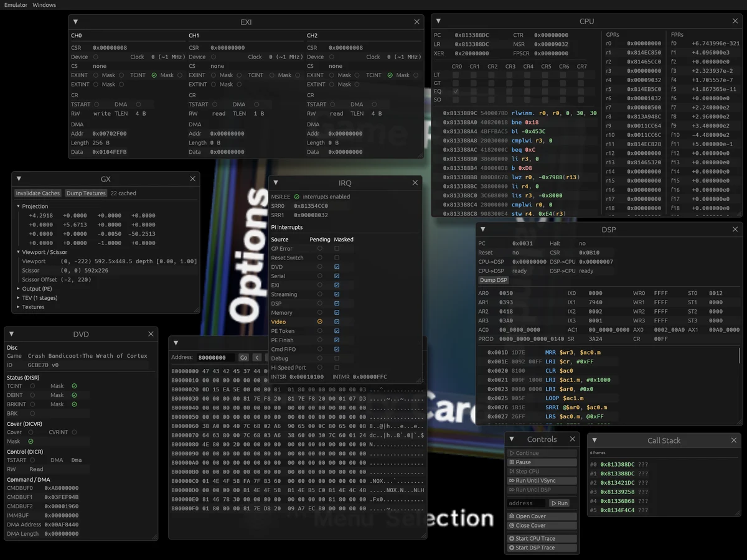This screenshot has width=747, height=560.
Task: Collapse the Controls window triangle
Action: [x=513, y=439]
